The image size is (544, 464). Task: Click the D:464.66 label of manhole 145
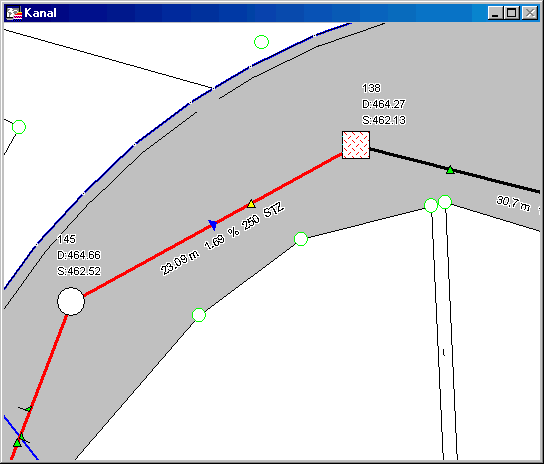click(x=79, y=255)
